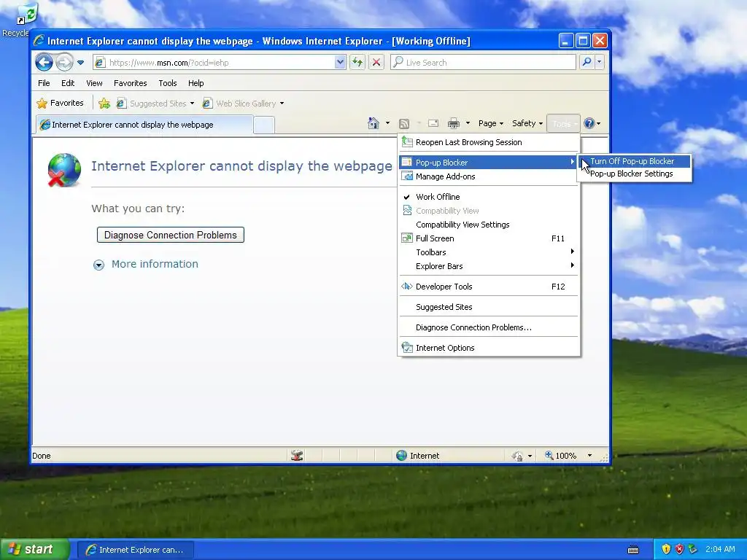Click the yellow security shield tray icon

tap(666, 549)
